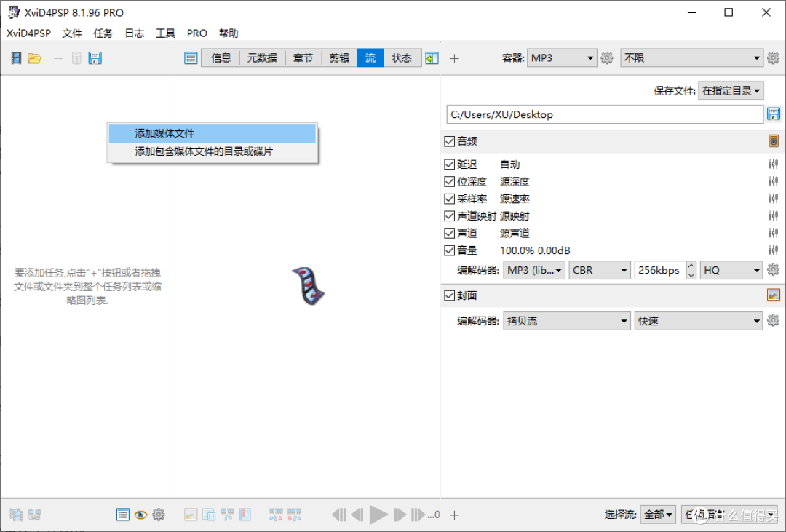Open the MP3 (lib... codec dropdown

coord(534,270)
